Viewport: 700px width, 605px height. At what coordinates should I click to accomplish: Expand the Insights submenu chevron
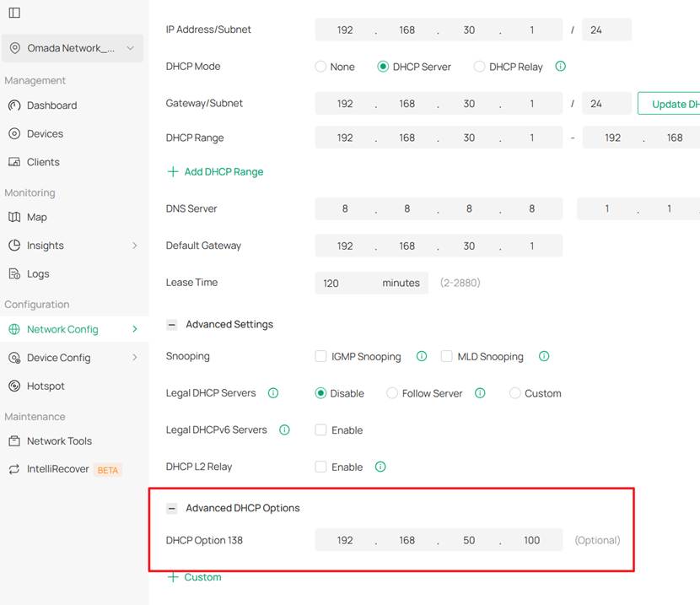(135, 246)
